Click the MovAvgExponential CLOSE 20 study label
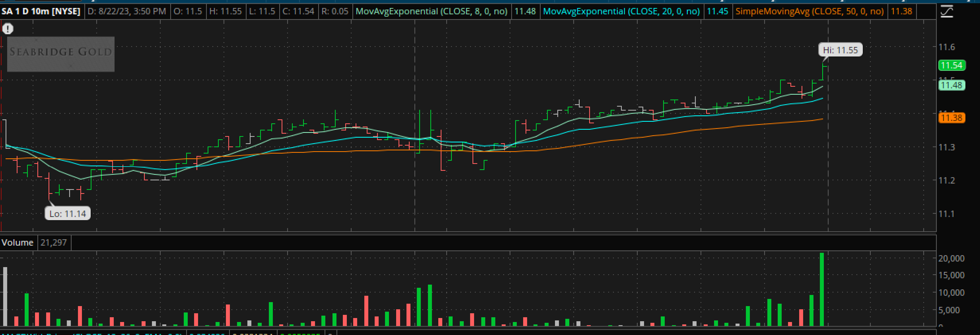 [621, 11]
